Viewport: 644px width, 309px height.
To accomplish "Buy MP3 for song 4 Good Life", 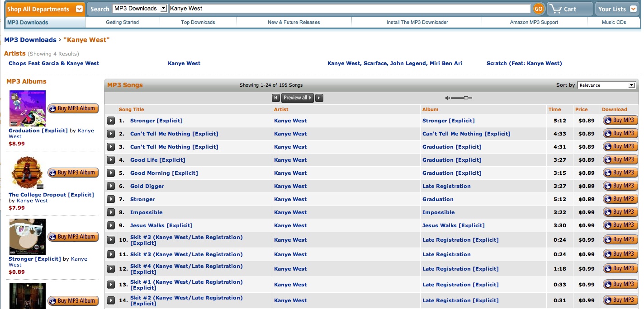I will pyautogui.click(x=620, y=160).
